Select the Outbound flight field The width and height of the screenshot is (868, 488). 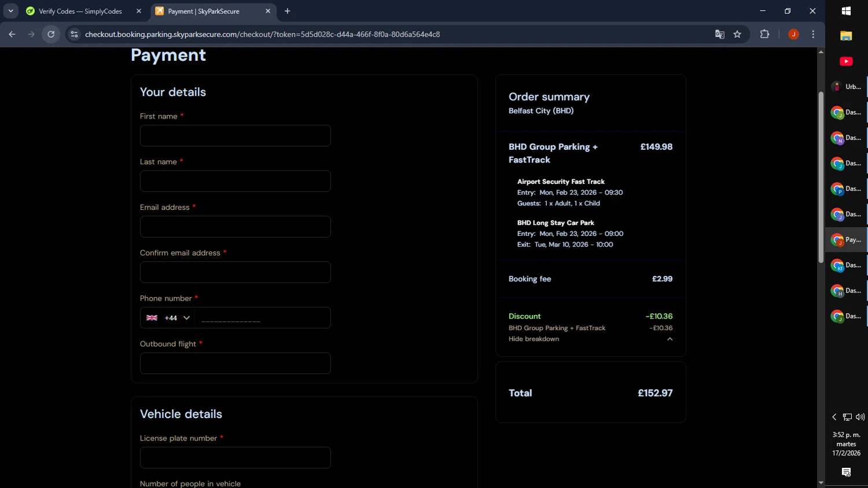236,363
